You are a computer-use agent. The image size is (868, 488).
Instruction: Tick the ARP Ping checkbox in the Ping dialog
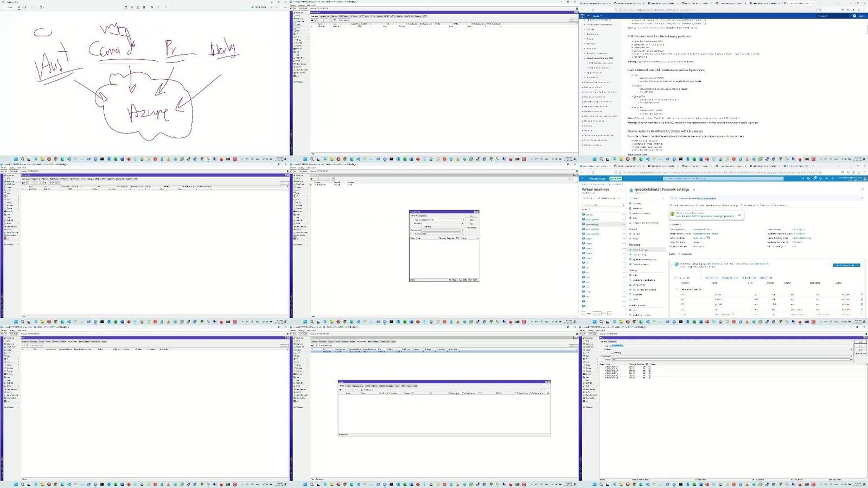[423, 226]
